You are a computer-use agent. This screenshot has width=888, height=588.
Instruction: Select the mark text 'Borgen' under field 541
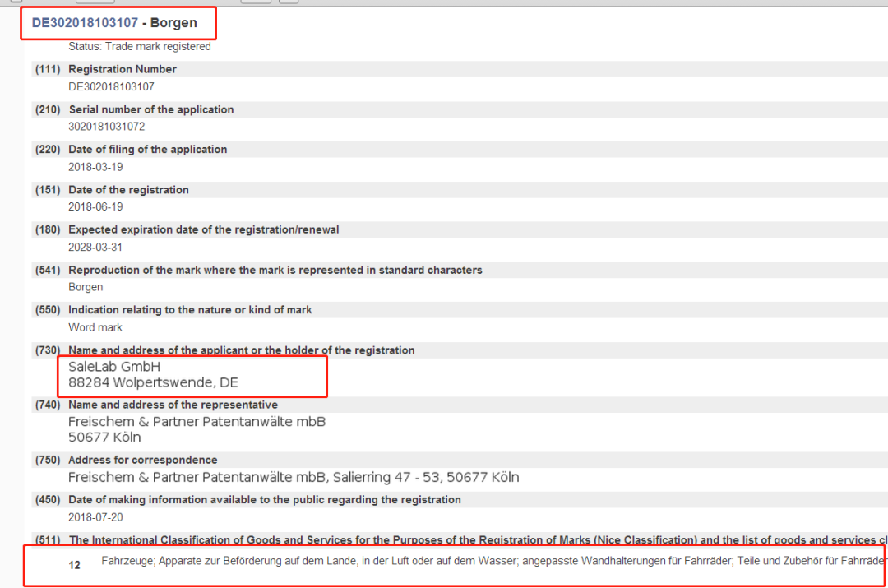(86, 287)
